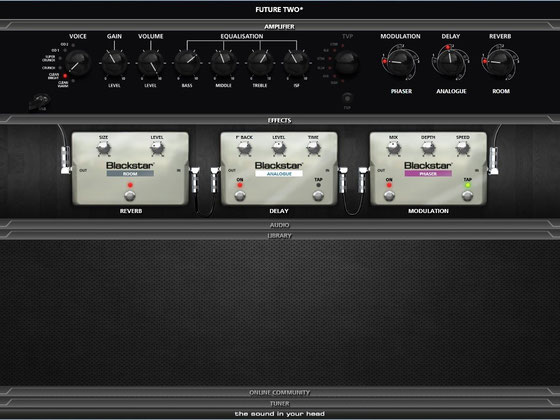Click the TVP valve selector knob
560x420 pixels.
(x=346, y=63)
